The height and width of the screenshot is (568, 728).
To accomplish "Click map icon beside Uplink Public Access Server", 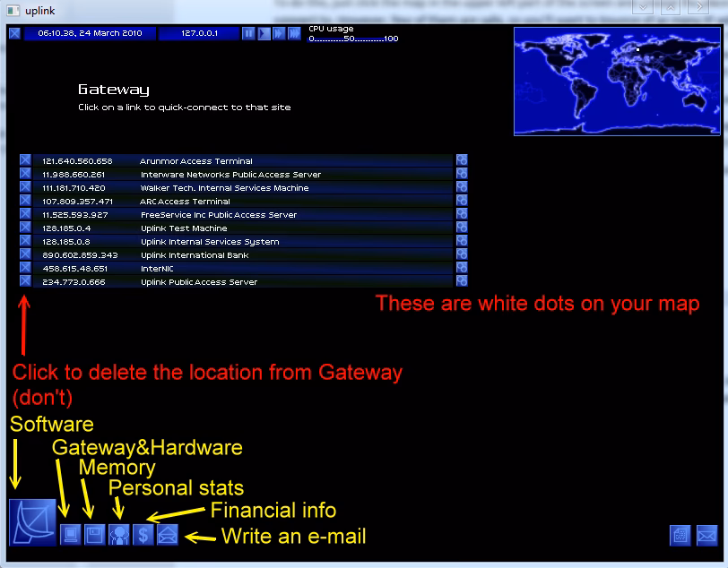I will point(462,281).
